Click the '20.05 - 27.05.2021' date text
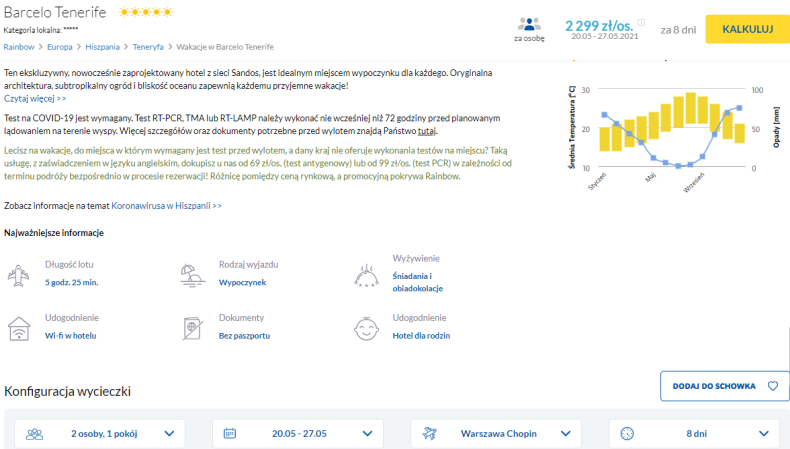Screen dimensions: 790x449 tap(605, 36)
